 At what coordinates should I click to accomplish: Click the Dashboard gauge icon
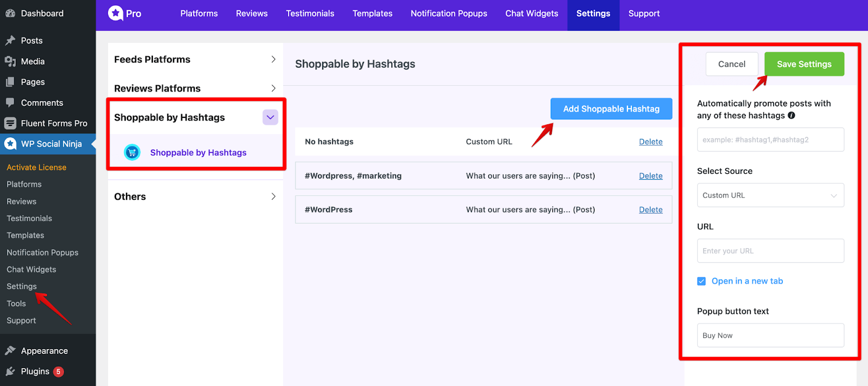10,13
